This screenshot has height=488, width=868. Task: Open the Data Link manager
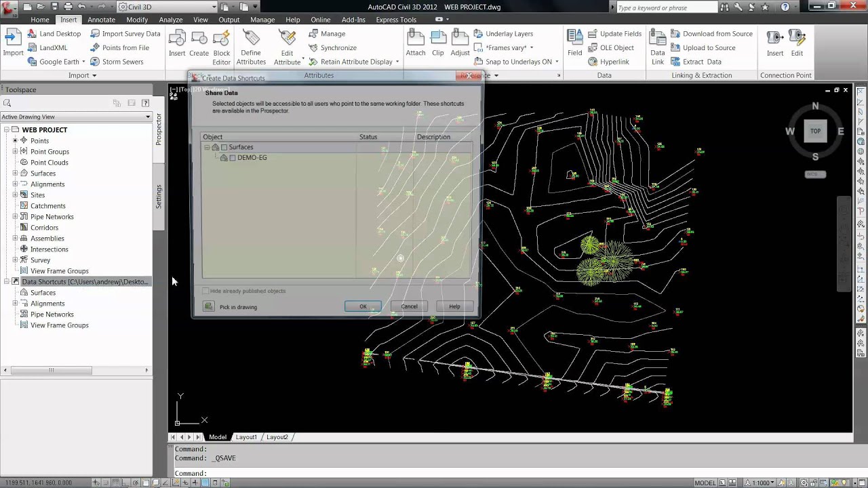[658, 47]
